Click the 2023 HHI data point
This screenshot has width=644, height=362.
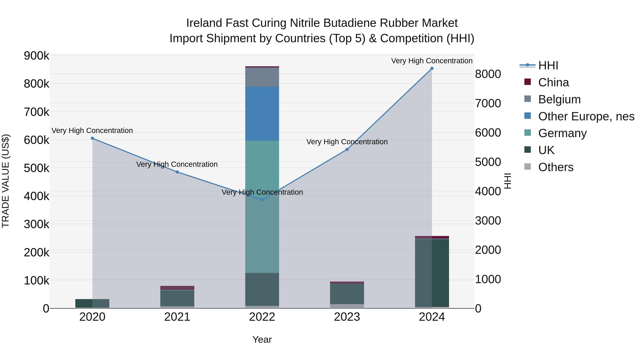[x=347, y=149]
